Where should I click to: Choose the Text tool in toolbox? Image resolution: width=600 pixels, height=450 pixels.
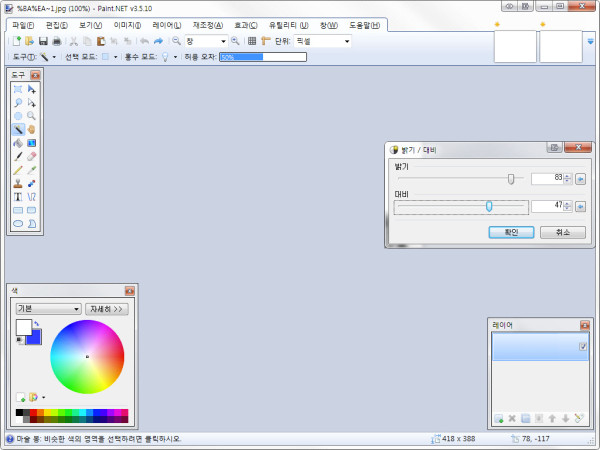tap(18, 197)
